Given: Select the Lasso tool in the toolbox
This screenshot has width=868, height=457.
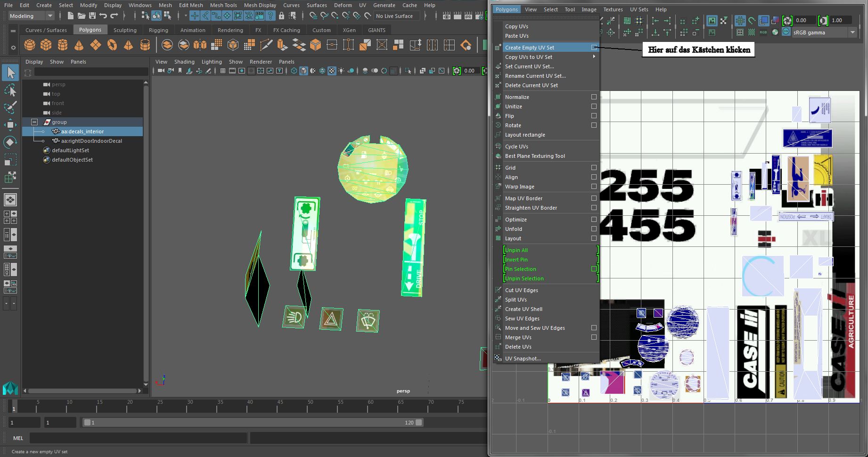Looking at the screenshot, I should coord(10,90).
